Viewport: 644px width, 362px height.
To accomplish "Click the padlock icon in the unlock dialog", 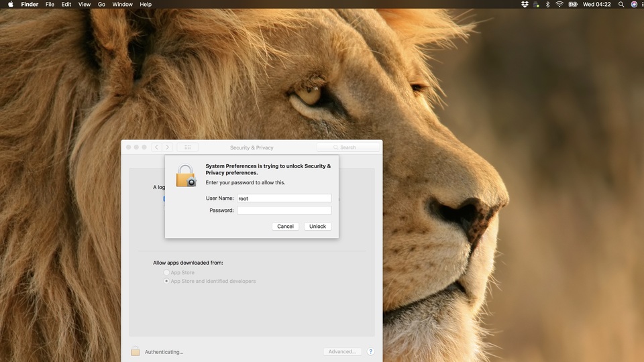I will pos(186,176).
